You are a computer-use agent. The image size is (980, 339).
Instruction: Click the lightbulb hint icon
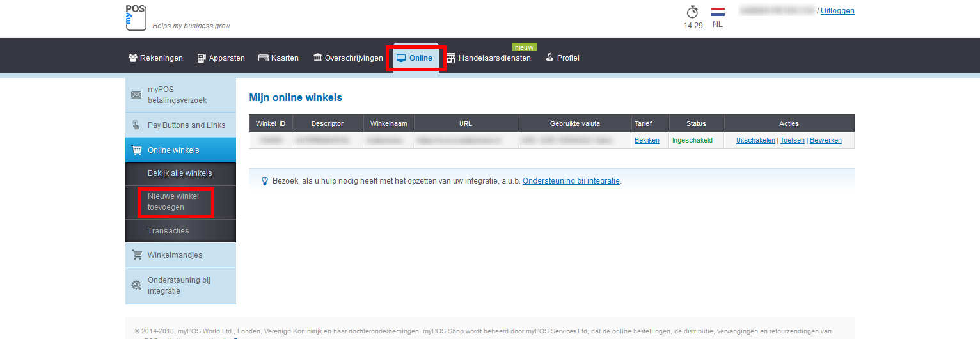pos(264,181)
